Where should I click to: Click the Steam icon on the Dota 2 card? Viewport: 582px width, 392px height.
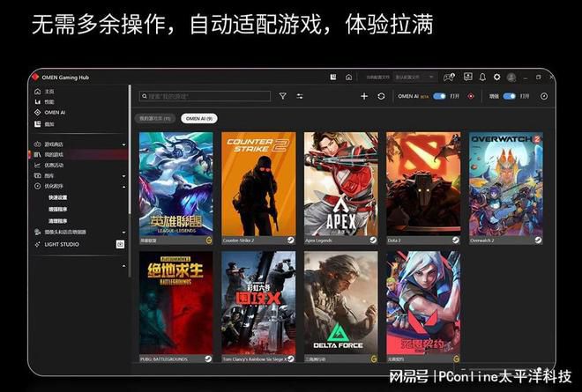[x=456, y=240]
